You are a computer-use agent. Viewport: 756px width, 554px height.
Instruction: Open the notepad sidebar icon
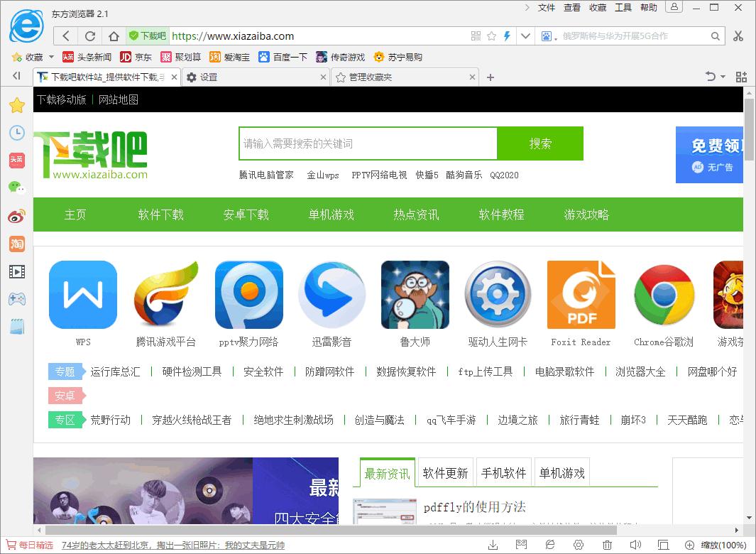[17, 327]
